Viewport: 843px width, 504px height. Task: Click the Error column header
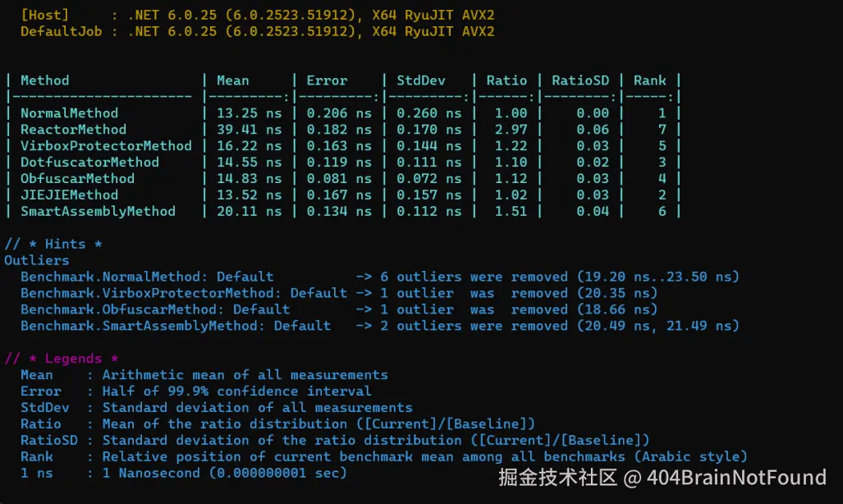click(327, 80)
